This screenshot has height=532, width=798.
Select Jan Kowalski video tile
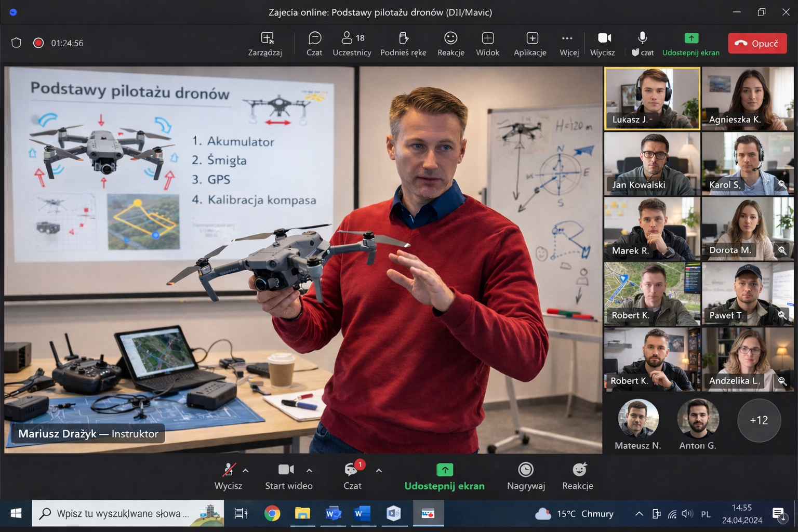pyautogui.click(x=652, y=164)
